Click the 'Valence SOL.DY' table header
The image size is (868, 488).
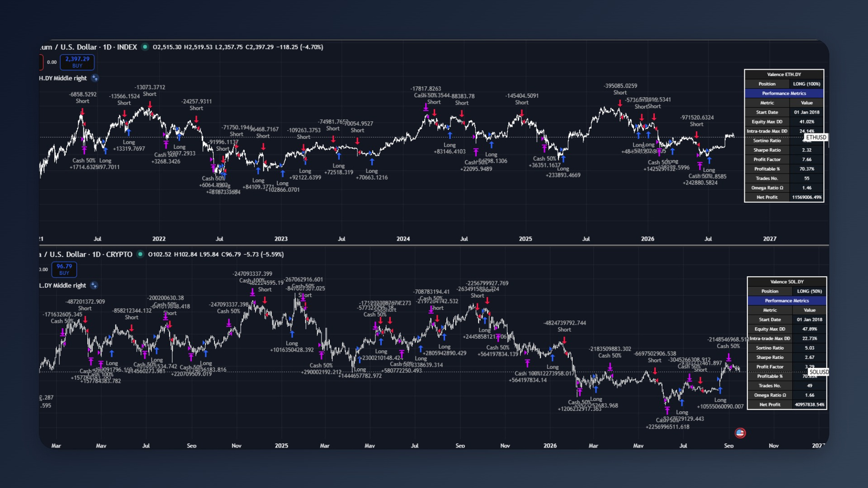pyautogui.click(x=787, y=282)
